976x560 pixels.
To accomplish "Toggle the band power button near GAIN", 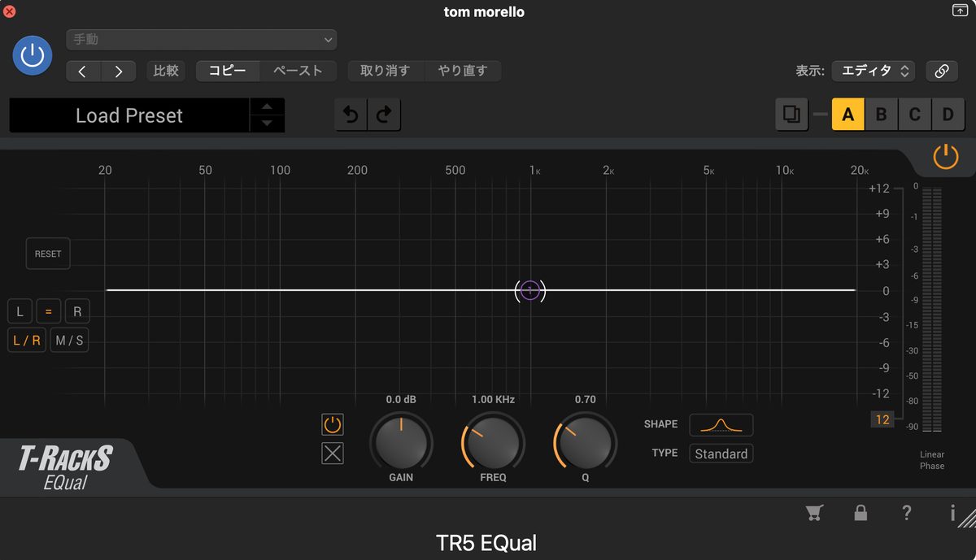I will (333, 424).
